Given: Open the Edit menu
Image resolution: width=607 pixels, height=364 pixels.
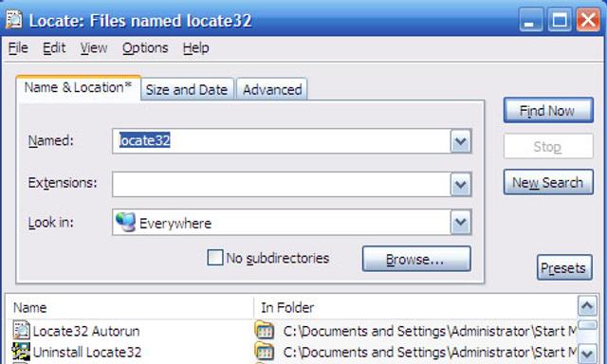Looking at the screenshot, I should (54, 48).
